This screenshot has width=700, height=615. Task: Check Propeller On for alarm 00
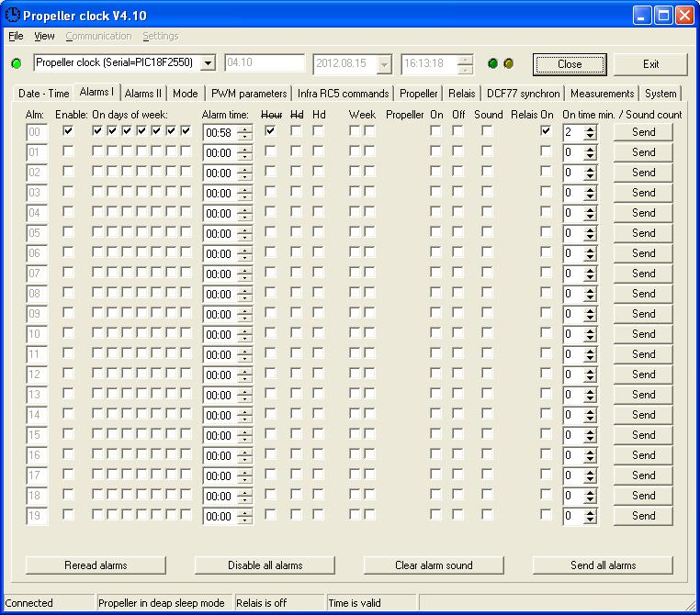click(x=435, y=130)
